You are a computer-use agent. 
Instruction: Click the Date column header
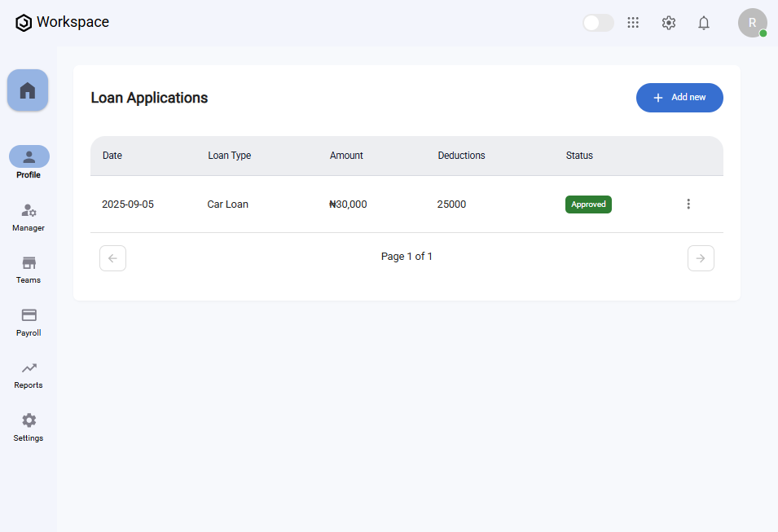(112, 156)
